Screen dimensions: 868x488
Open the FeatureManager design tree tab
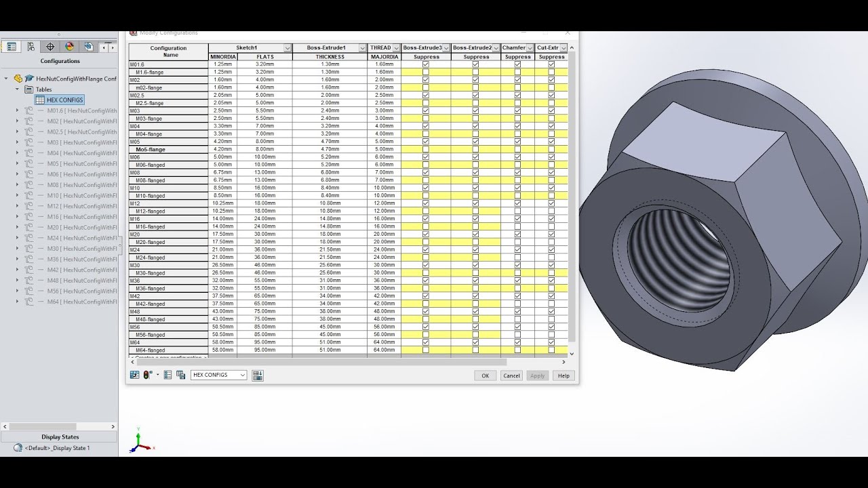pos(12,47)
